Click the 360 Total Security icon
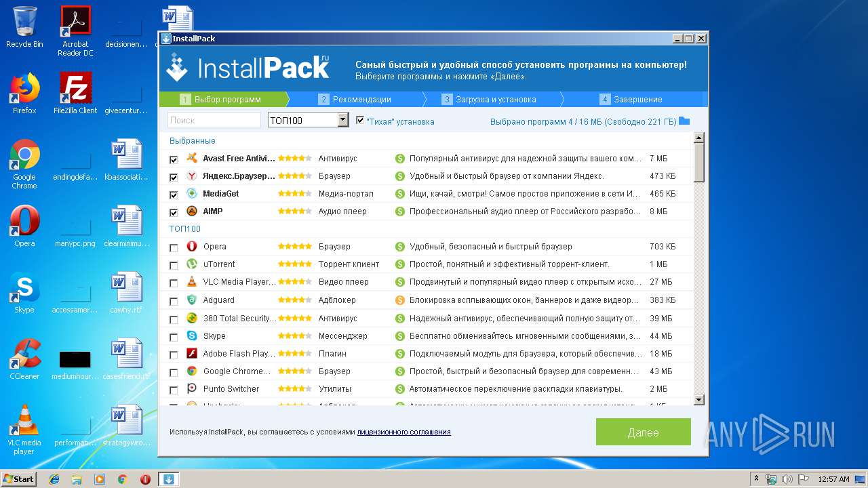The width and height of the screenshot is (868, 488). [x=192, y=318]
